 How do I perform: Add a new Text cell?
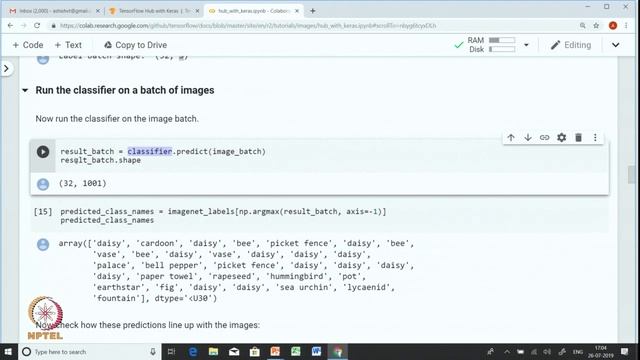tap(68, 45)
